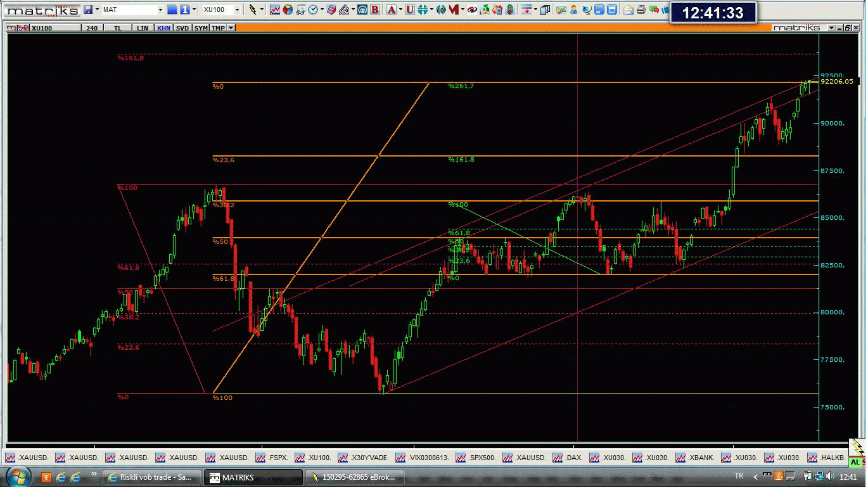Click the pie chart icon in toolbar
The width and height of the screenshot is (868, 488).
[x=287, y=10]
